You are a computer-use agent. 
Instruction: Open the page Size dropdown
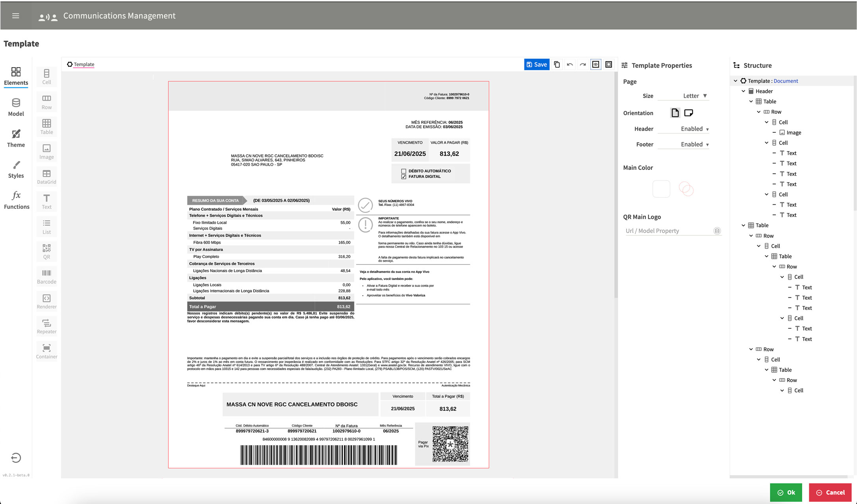(x=694, y=96)
